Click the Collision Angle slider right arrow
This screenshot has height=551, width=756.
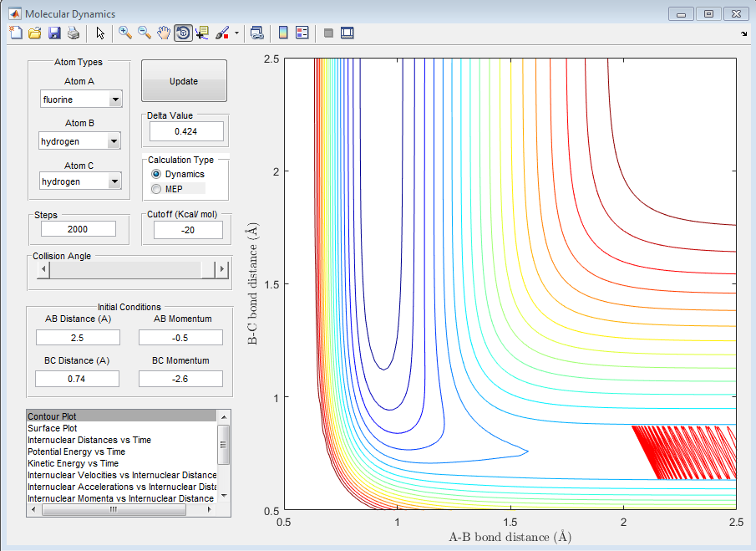point(221,269)
